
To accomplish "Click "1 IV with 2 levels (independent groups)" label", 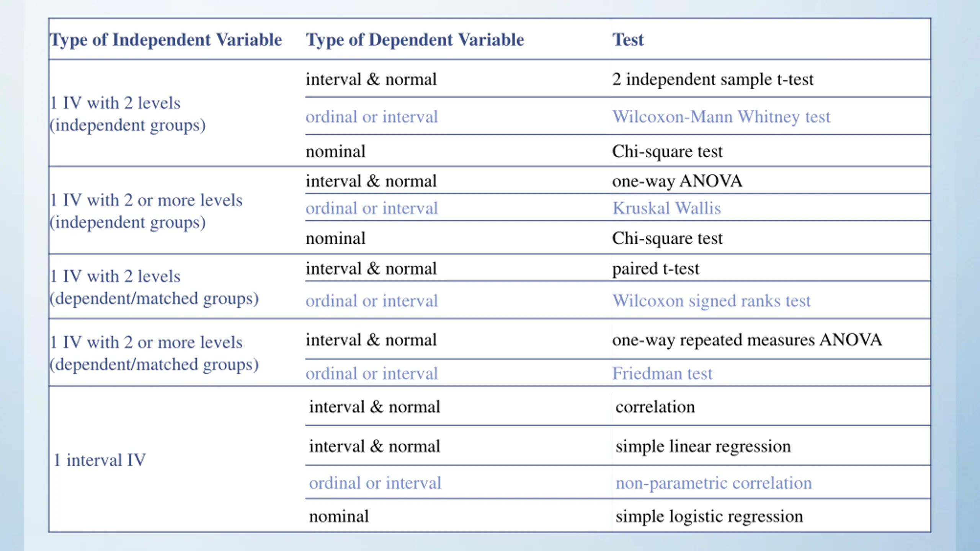I will [127, 114].
